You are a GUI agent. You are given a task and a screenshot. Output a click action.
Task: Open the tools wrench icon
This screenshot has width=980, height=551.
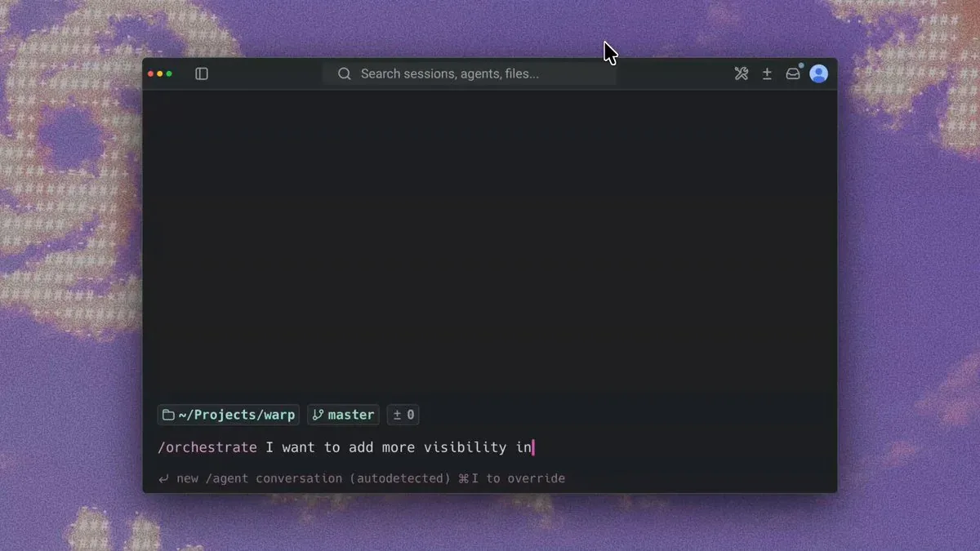pos(742,74)
